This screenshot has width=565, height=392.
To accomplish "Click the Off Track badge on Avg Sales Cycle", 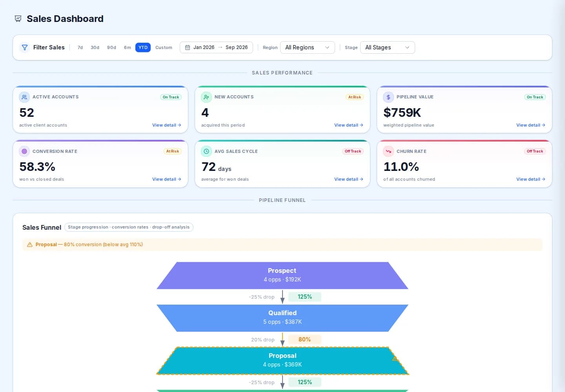I will [x=353, y=151].
